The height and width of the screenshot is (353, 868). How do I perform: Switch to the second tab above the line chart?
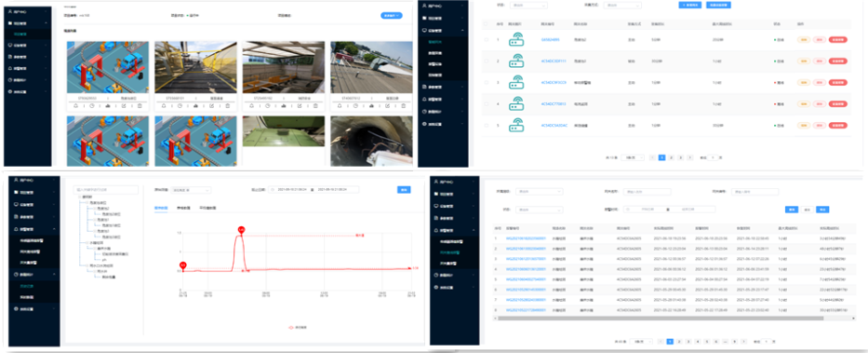tap(182, 208)
